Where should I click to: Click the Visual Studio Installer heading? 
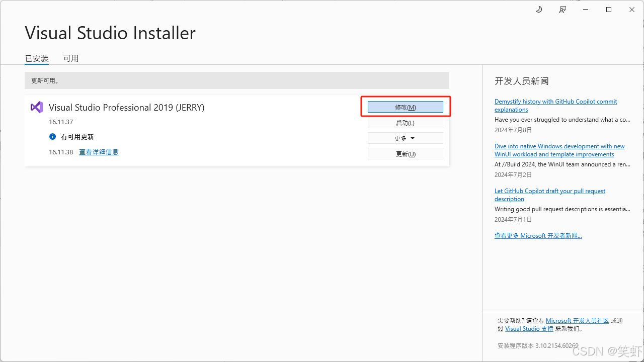coord(110,33)
